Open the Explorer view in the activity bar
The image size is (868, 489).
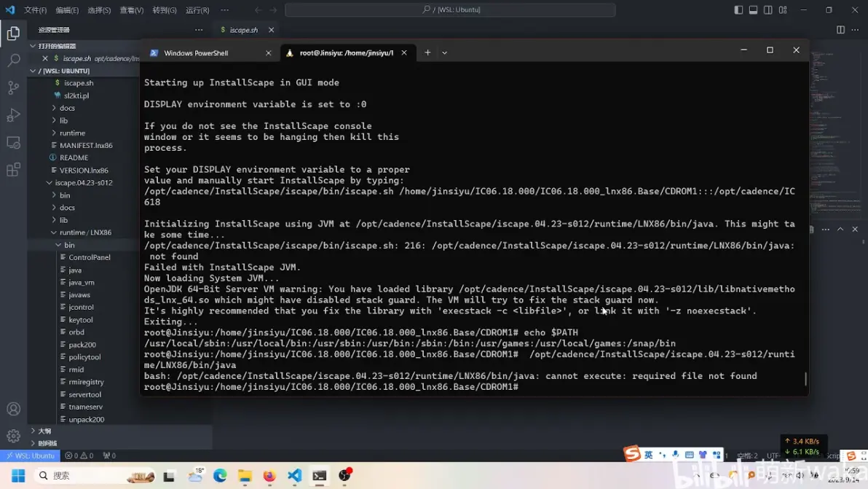point(13,34)
